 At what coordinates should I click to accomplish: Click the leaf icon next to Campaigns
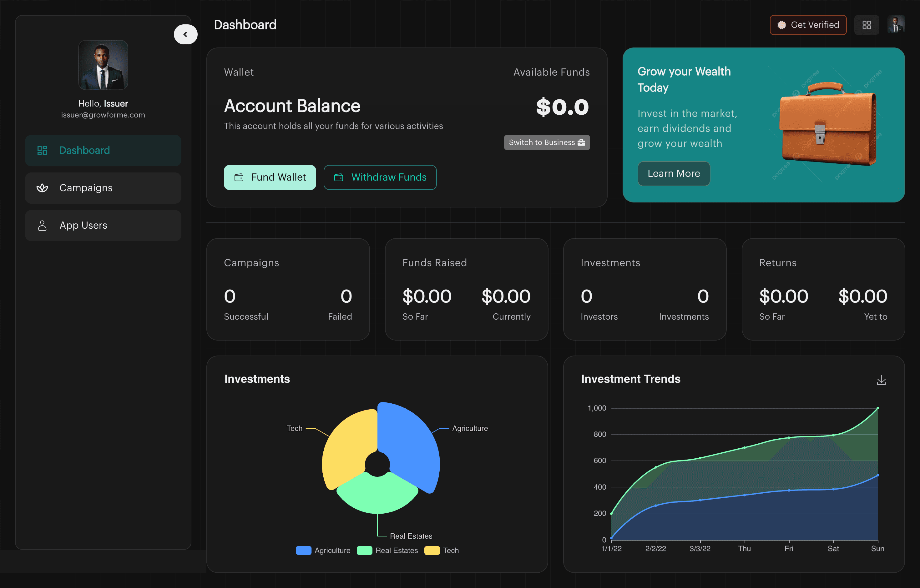click(42, 188)
